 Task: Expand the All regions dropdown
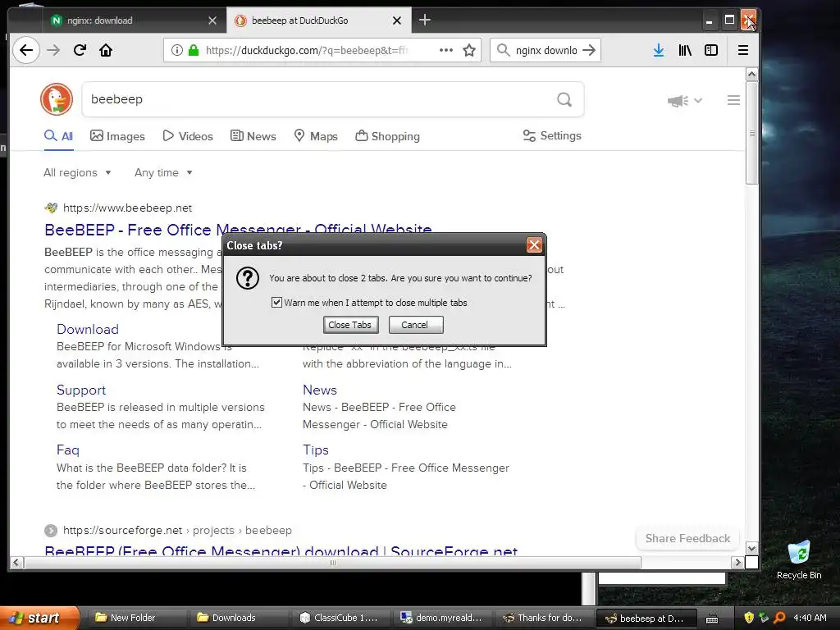point(77,172)
